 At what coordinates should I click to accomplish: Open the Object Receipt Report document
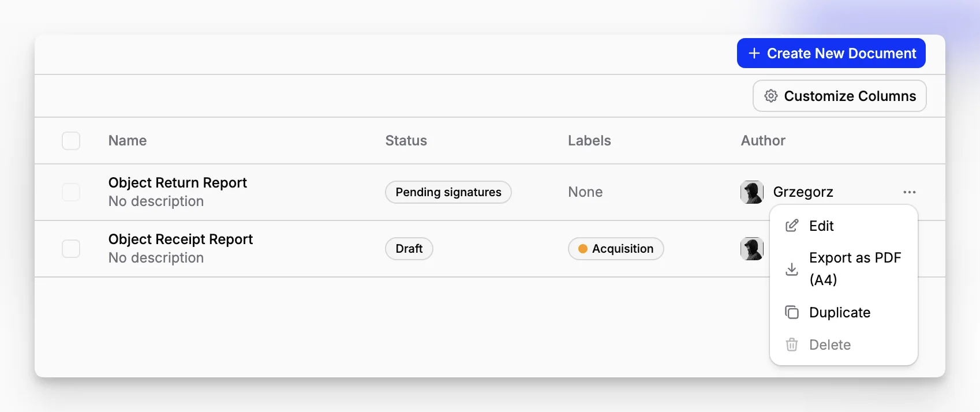[x=181, y=239]
